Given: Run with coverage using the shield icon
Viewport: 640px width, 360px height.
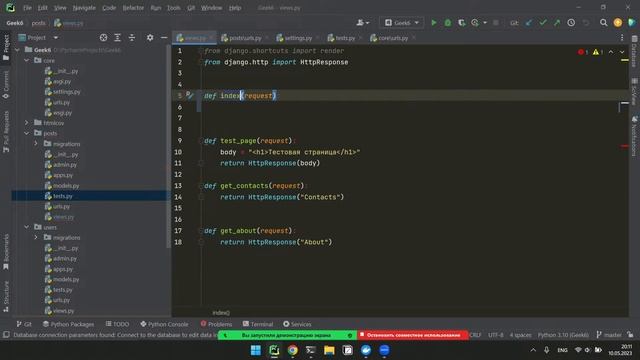Looking at the screenshot, I should pyautogui.click(x=461, y=23).
